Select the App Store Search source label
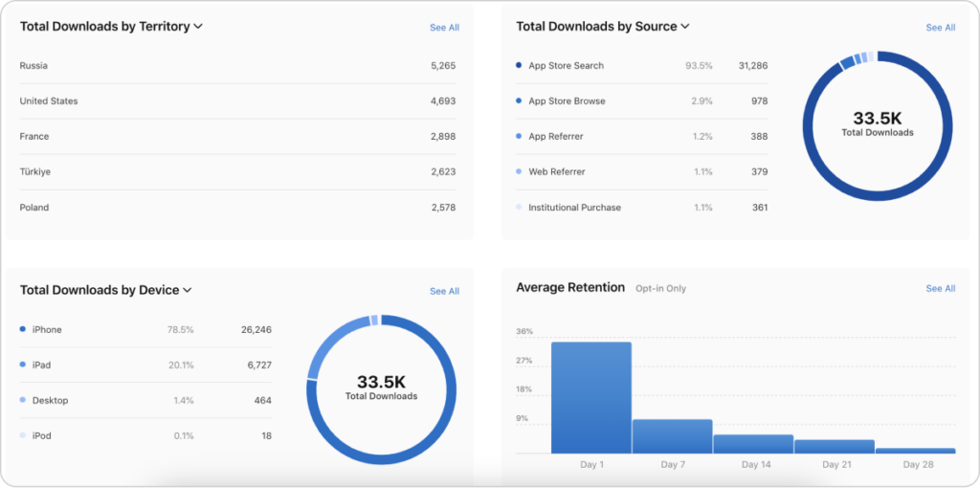The width and height of the screenshot is (980, 488). tap(567, 66)
